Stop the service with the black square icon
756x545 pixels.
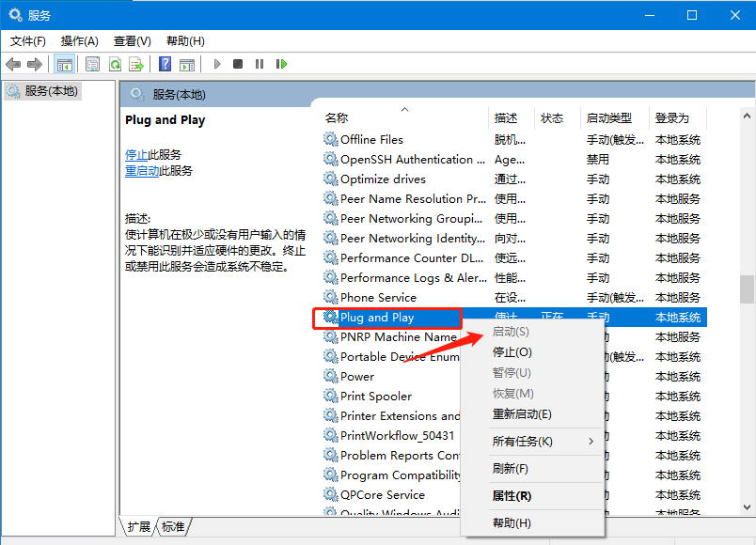coord(239,64)
